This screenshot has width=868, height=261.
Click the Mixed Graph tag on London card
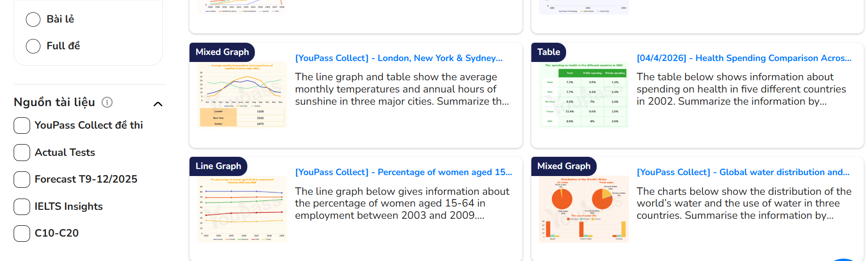click(222, 52)
